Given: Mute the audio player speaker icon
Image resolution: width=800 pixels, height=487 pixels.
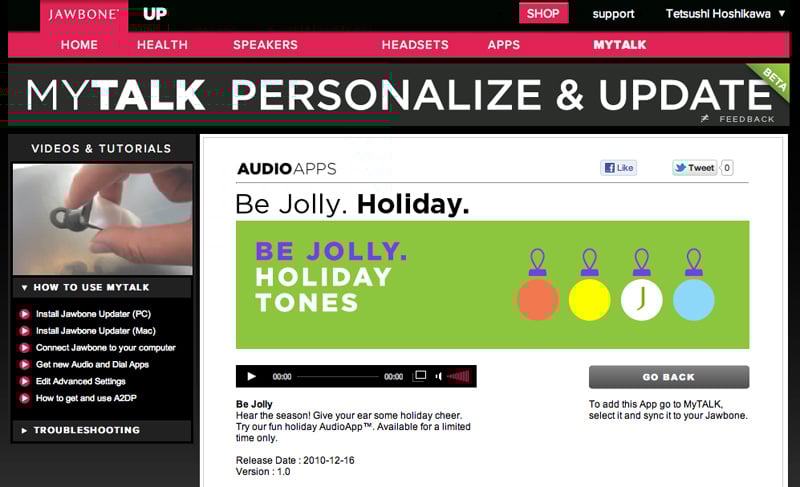Looking at the screenshot, I should (x=438, y=377).
